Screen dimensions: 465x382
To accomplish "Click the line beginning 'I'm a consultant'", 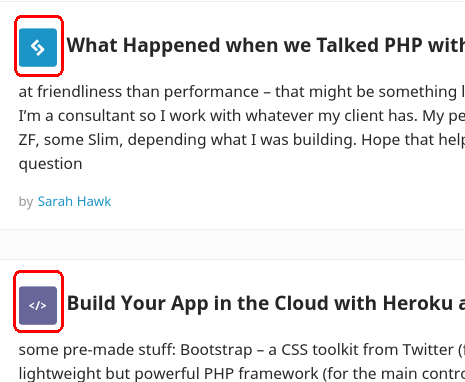I will (x=242, y=116).
